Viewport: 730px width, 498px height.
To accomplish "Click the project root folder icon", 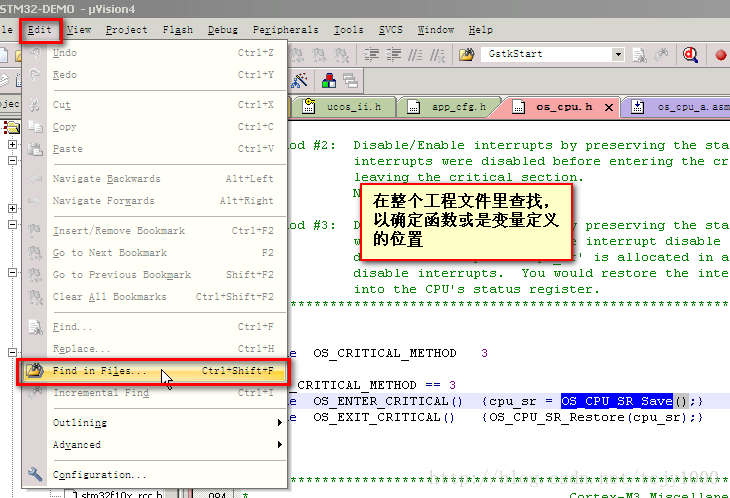I will [12, 127].
